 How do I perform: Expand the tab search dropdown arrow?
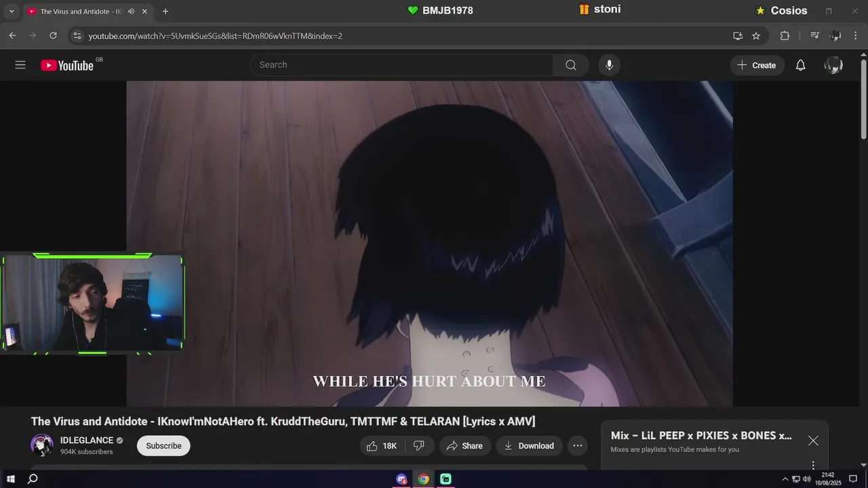pyautogui.click(x=11, y=12)
